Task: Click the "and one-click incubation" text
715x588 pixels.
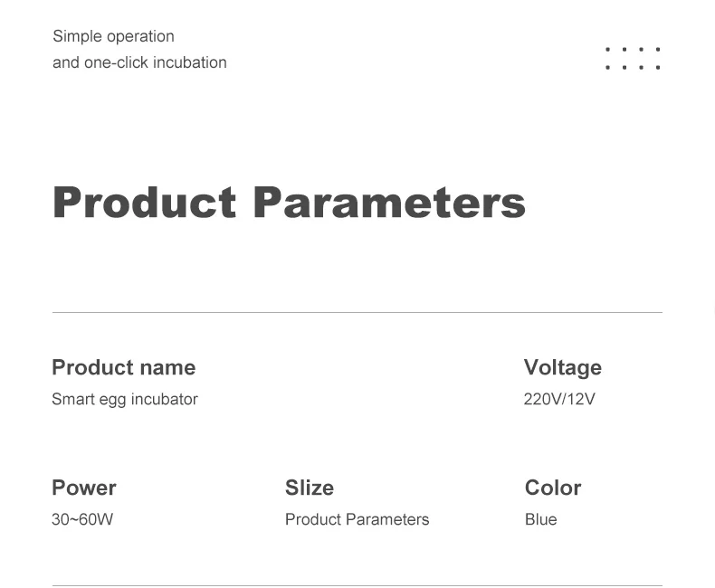Action: 139,62
